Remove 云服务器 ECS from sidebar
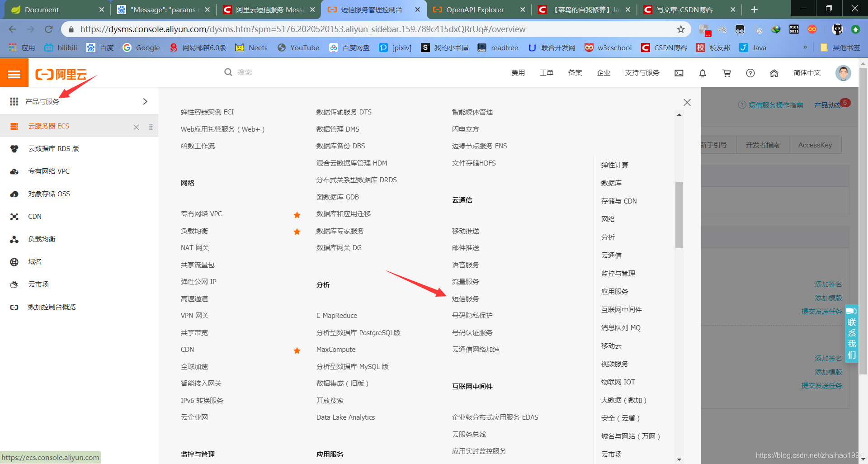This screenshot has width=868, height=464. point(136,127)
